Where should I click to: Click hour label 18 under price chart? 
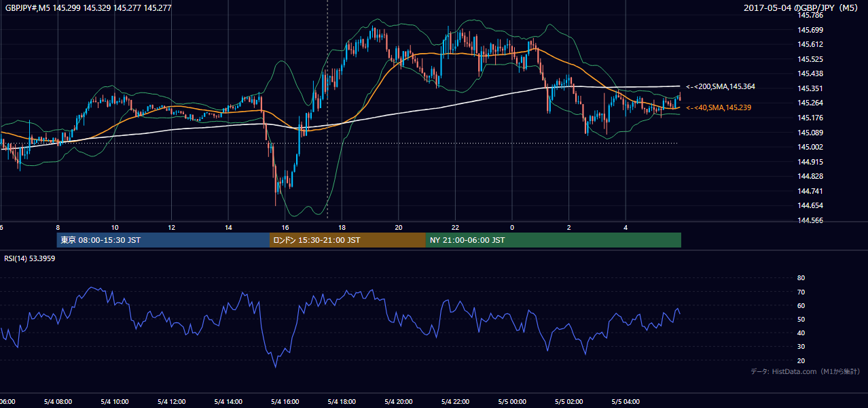coord(342,227)
